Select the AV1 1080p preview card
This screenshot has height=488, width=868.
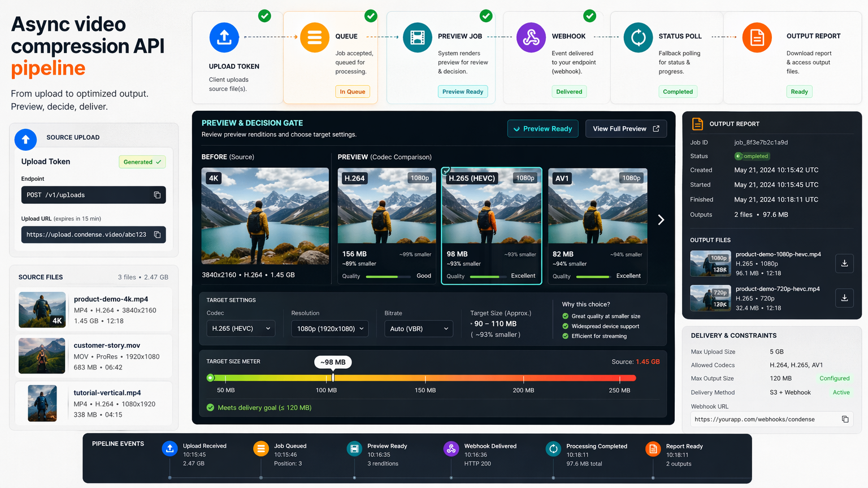(x=598, y=225)
